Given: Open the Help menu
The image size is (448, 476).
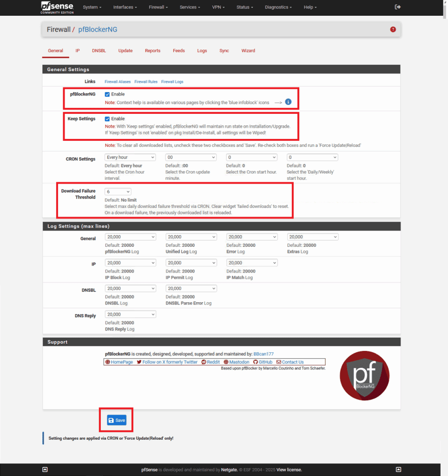Looking at the screenshot, I should 310,7.
